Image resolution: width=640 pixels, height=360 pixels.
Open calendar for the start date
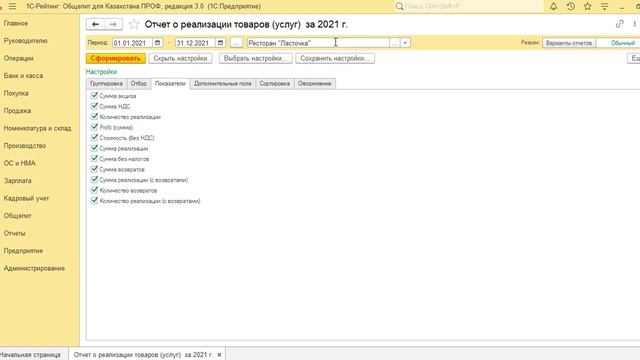pyautogui.click(x=158, y=42)
